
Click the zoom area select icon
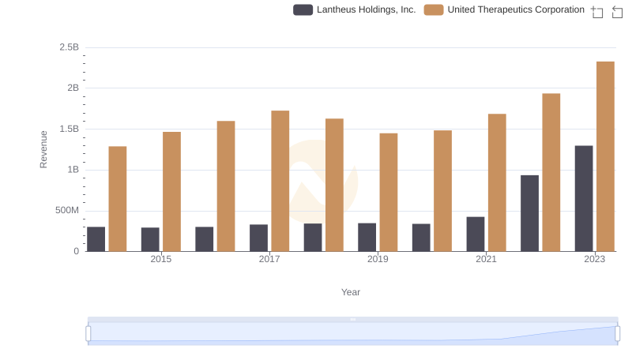[x=597, y=12]
